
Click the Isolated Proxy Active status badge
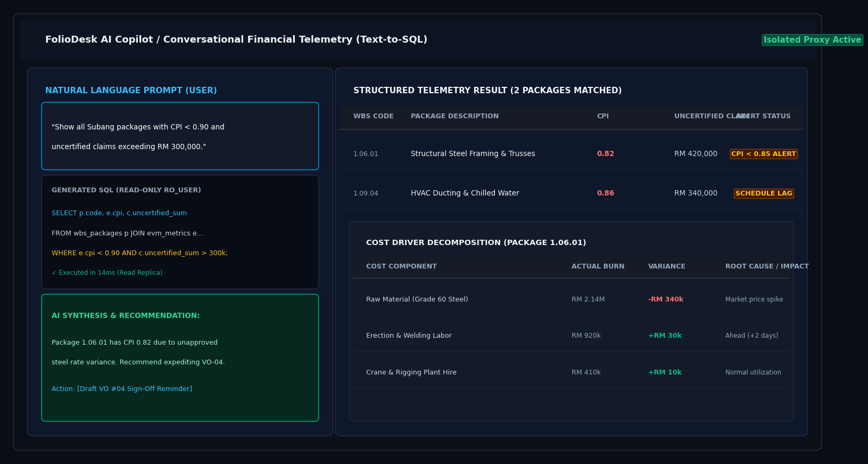[812, 40]
